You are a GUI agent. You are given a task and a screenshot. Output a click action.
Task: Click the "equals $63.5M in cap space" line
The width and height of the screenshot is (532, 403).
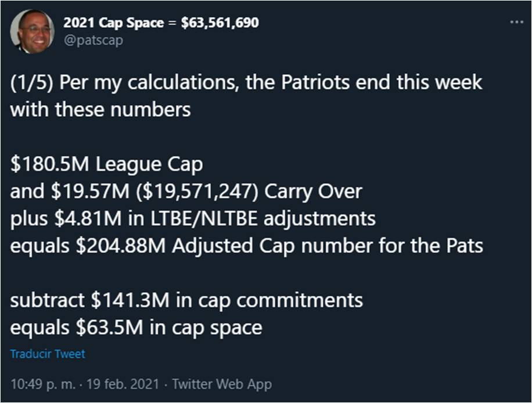[136, 328]
